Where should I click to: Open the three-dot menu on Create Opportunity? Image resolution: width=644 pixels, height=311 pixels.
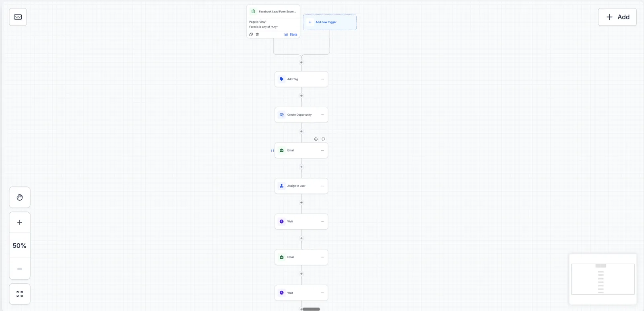click(322, 115)
